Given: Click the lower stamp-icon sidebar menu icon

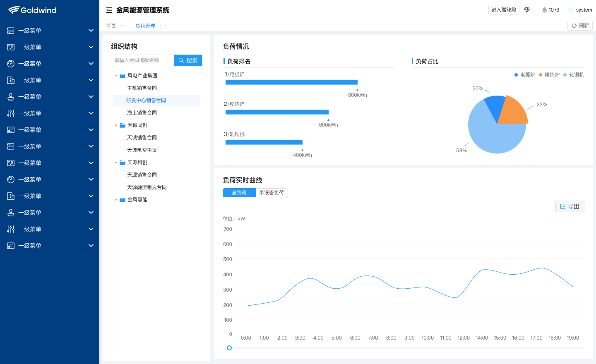Looking at the screenshot, I should click(x=11, y=213).
